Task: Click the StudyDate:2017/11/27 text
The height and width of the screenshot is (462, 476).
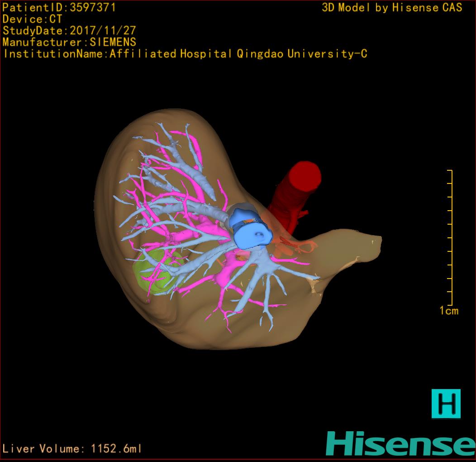Action: tap(69, 30)
